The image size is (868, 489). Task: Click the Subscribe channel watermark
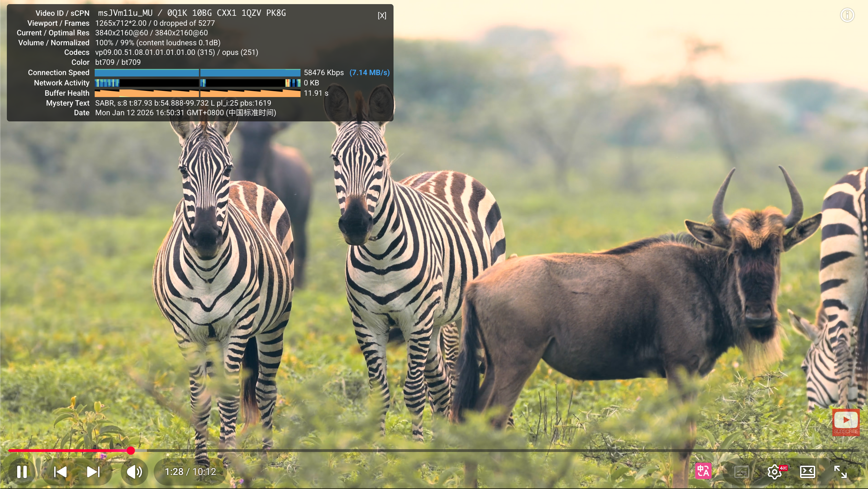pyautogui.click(x=846, y=422)
